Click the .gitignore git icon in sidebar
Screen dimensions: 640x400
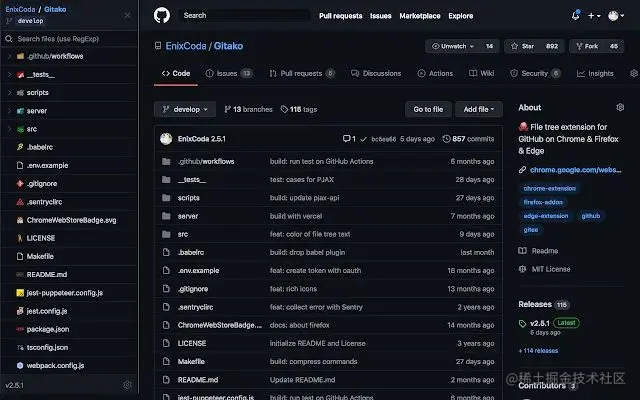click(x=20, y=183)
